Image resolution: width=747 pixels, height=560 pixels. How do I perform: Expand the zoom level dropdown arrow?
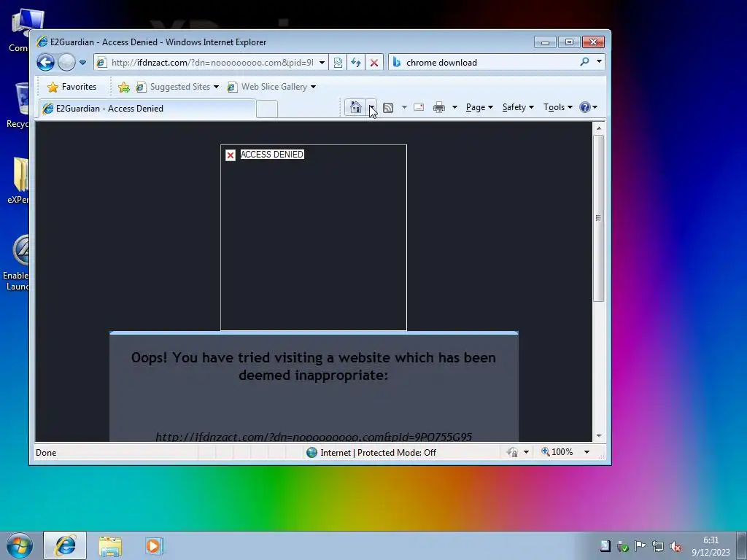587,452
